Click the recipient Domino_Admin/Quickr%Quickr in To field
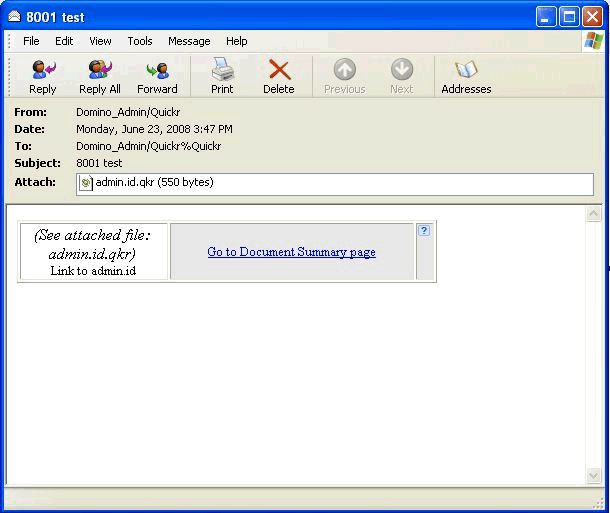 (x=149, y=146)
